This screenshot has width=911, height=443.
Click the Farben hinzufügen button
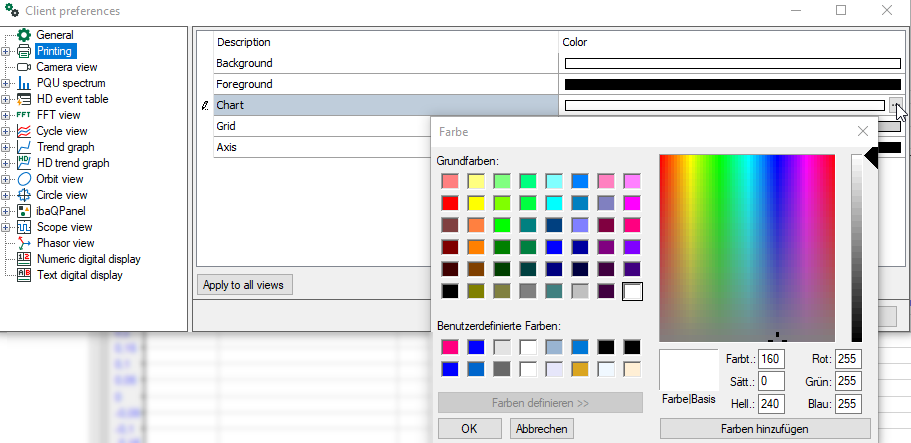point(765,428)
